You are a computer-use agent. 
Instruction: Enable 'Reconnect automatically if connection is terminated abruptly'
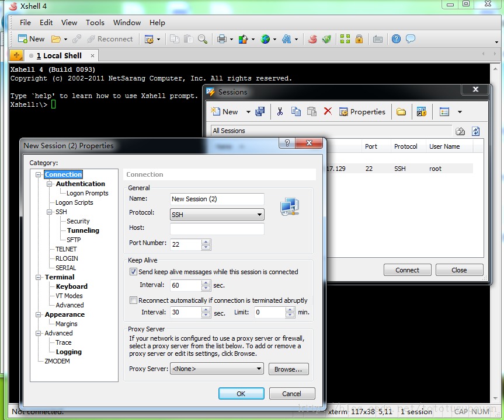pyautogui.click(x=133, y=300)
